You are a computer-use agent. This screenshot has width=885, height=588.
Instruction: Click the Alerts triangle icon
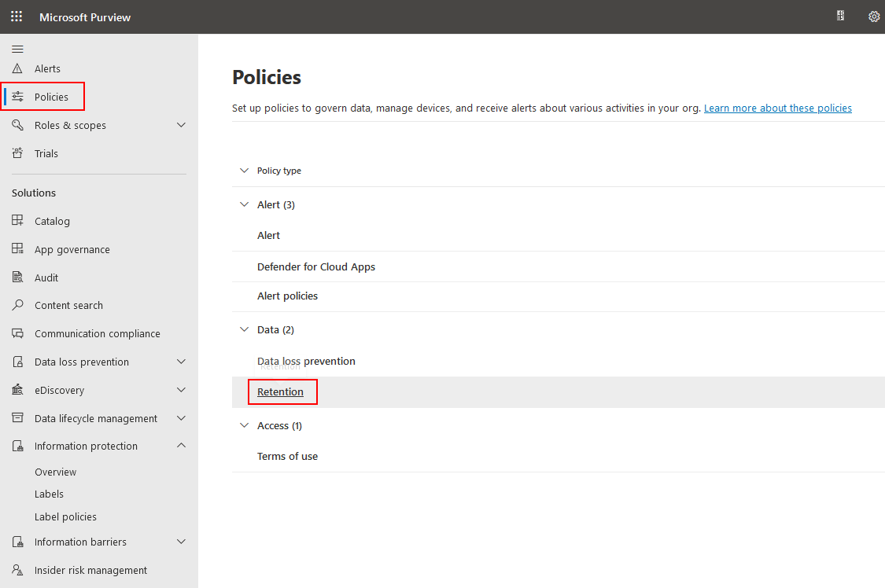[17, 68]
